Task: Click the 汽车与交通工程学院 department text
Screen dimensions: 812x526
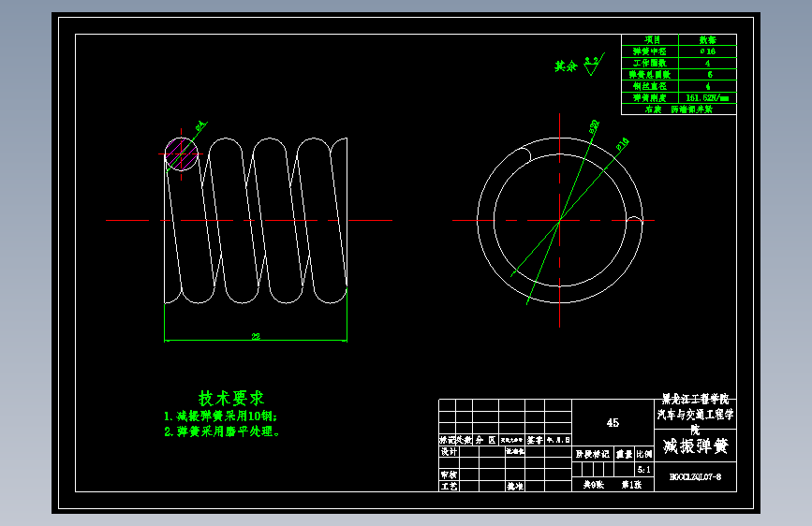Action: click(x=696, y=421)
